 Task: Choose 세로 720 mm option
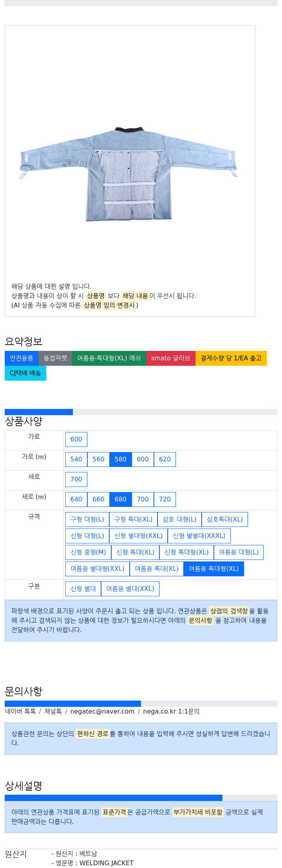tap(165, 499)
